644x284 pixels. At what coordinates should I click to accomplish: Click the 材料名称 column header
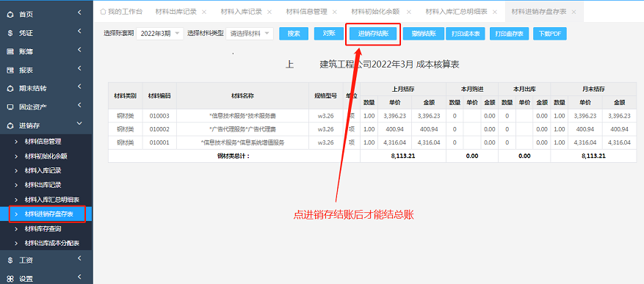coord(242,95)
